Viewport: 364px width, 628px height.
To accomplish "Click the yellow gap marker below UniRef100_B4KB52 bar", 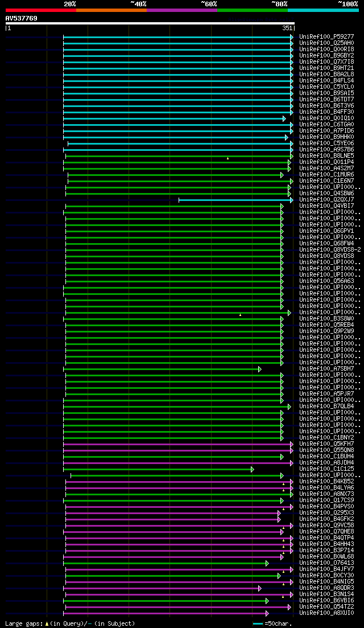I will point(284,484).
